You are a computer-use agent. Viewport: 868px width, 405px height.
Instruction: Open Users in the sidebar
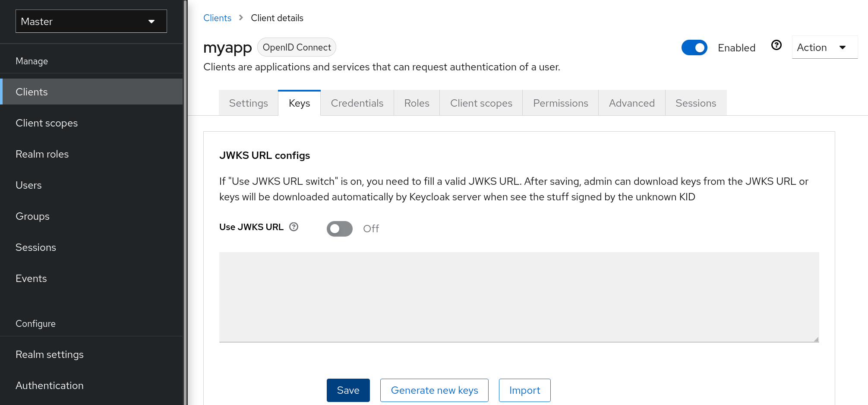(28, 185)
